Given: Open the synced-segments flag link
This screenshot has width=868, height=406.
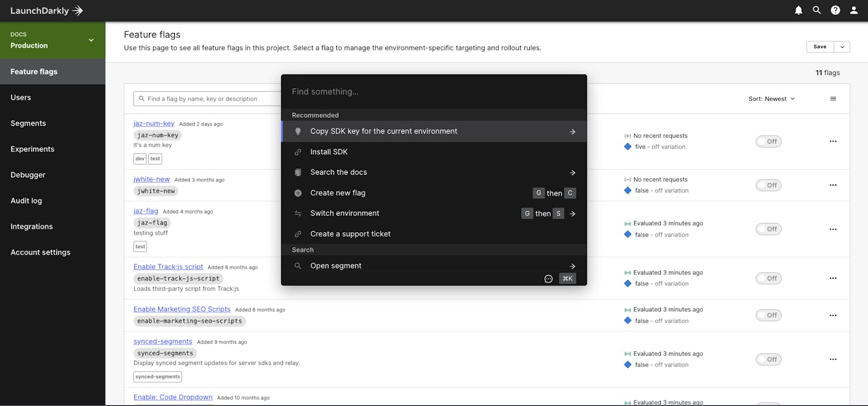Looking at the screenshot, I should [163, 341].
